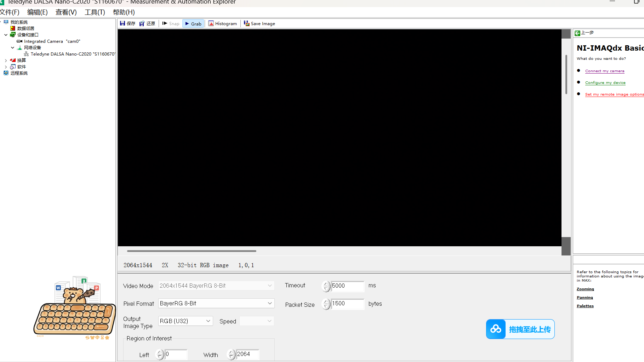Viewport: 644px width, 362px height.
Task: Start acquisition with the Grab button
Action: pos(193,24)
